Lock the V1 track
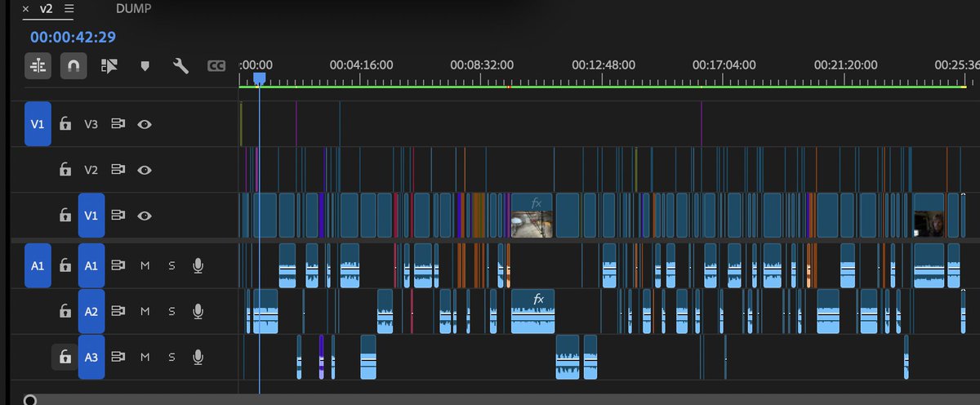The width and height of the screenshot is (980, 405). tap(65, 216)
